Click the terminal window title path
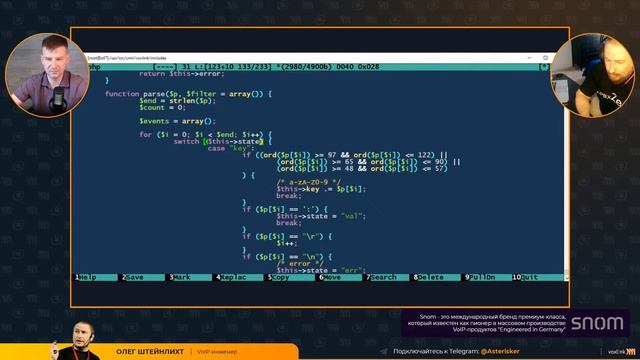 127,58
